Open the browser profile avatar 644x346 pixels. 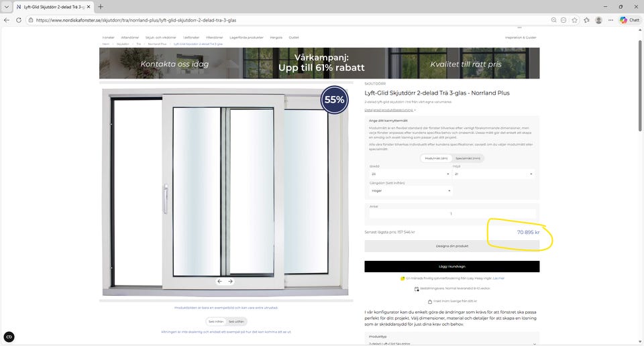tap(598, 19)
